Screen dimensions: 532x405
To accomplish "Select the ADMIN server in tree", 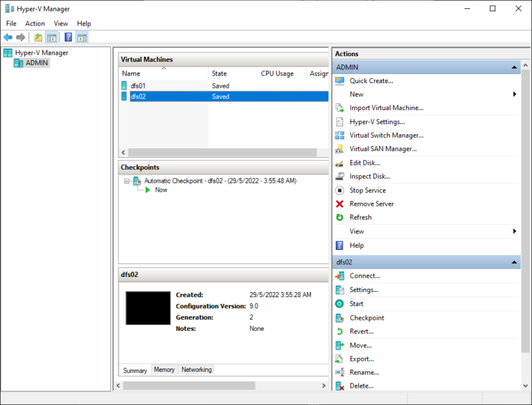I will [37, 63].
